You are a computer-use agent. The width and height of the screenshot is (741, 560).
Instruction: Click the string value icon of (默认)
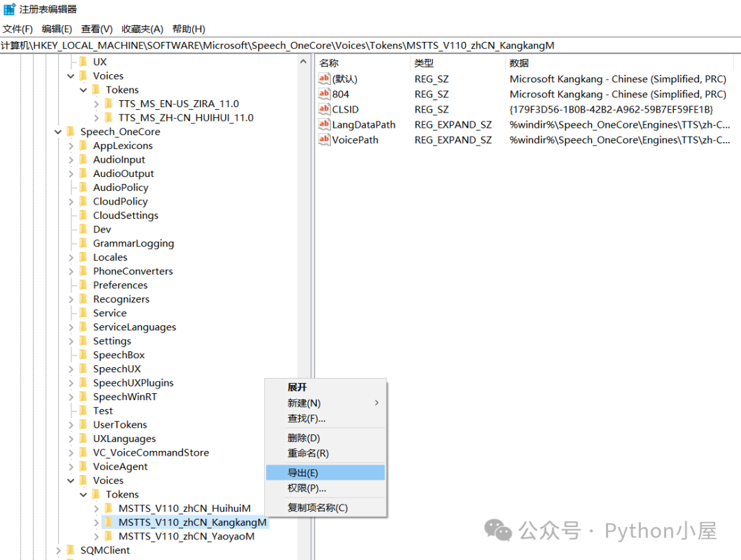click(x=324, y=78)
